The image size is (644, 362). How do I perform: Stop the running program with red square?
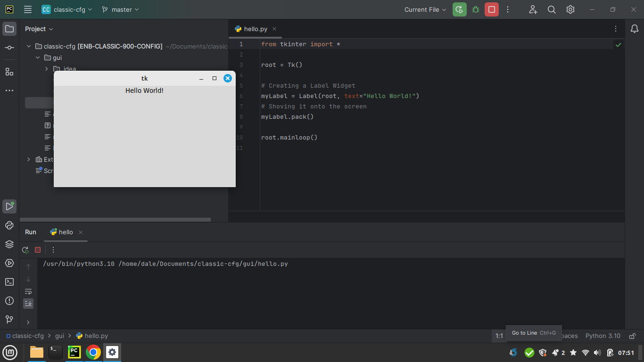pyautogui.click(x=492, y=9)
